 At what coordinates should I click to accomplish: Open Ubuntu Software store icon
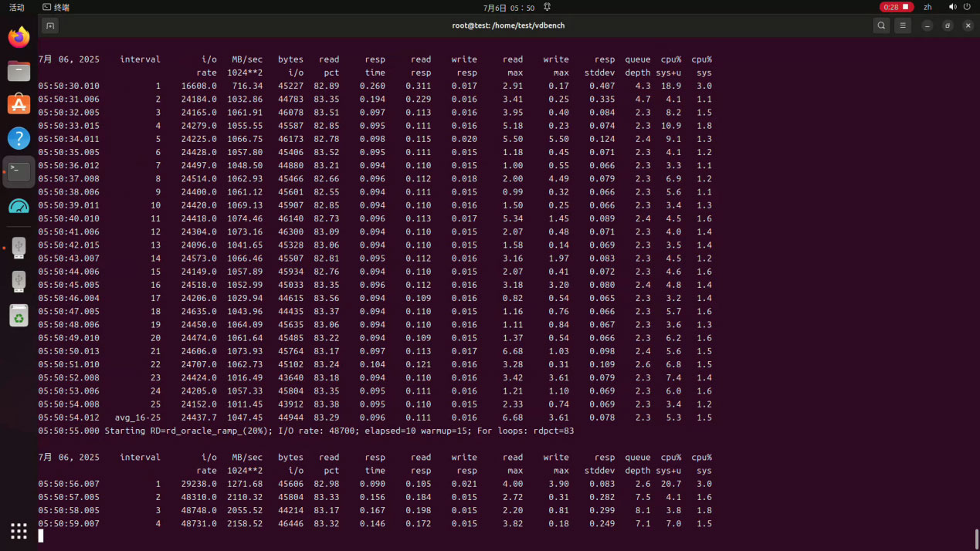19,104
